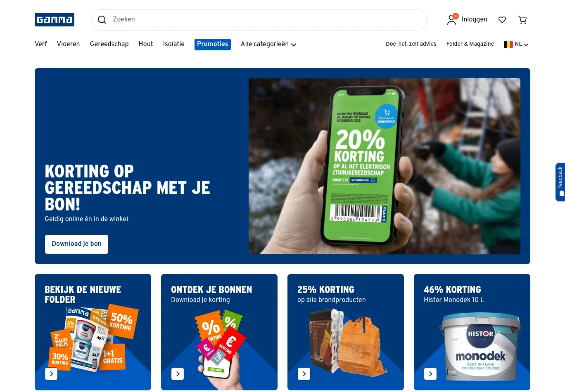Image resolution: width=565 pixels, height=392 pixels.
Task: Click the login user icon
Action: point(452,19)
